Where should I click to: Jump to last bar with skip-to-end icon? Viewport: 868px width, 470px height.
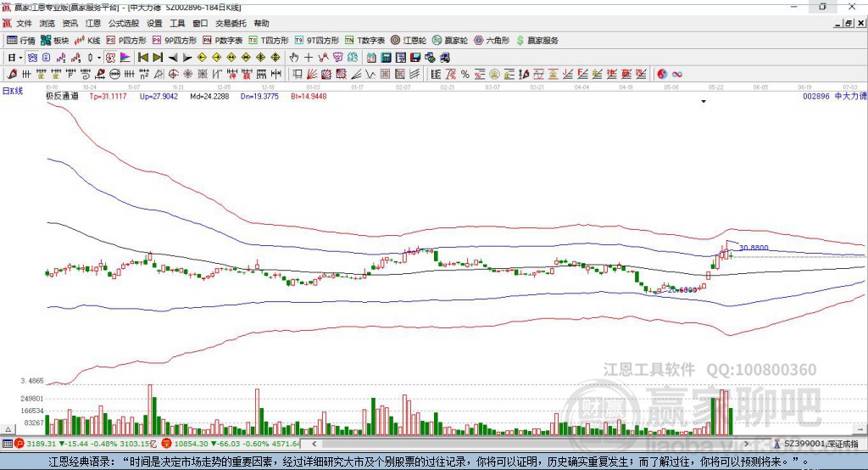point(158,58)
